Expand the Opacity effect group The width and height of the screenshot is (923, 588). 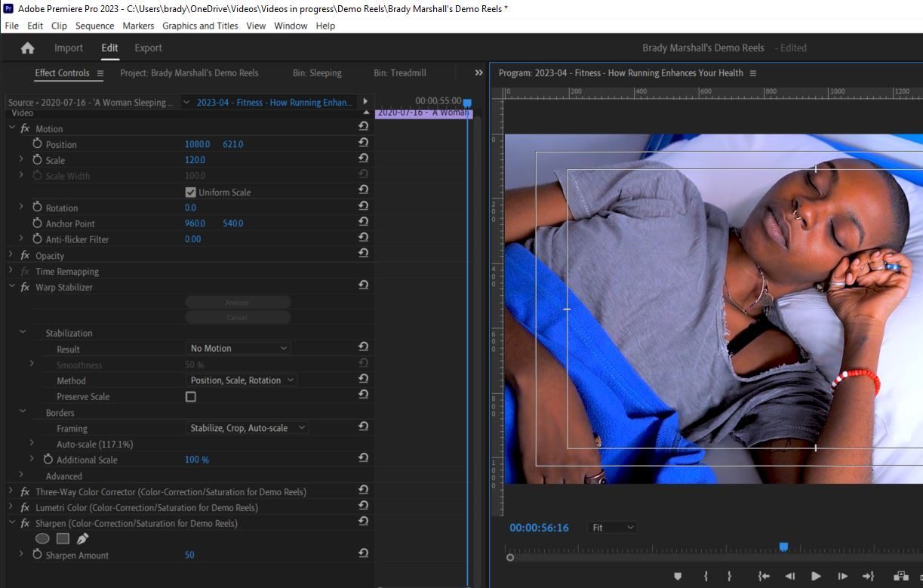pyautogui.click(x=11, y=255)
